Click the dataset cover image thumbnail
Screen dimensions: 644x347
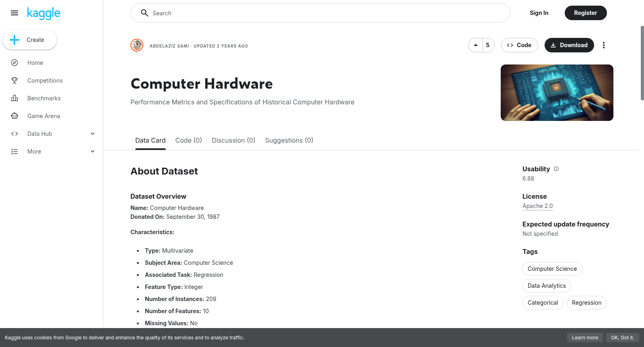pyautogui.click(x=557, y=93)
